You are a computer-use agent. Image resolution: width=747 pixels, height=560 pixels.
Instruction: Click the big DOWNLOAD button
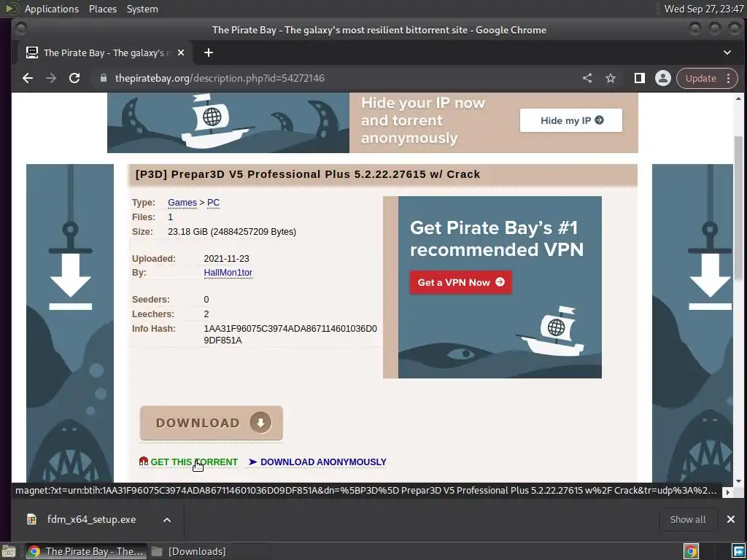tap(211, 423)
